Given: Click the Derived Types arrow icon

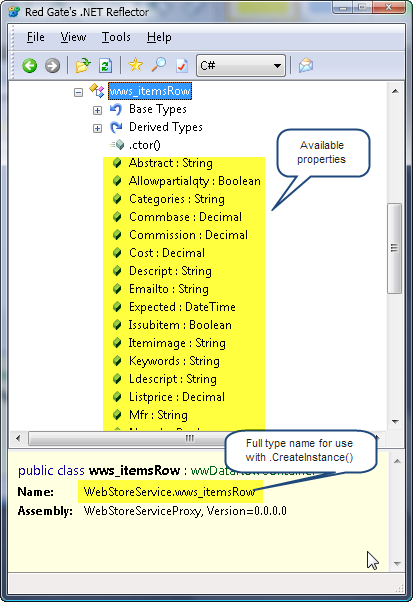Looking at the screenshot, I should point(116,127).
